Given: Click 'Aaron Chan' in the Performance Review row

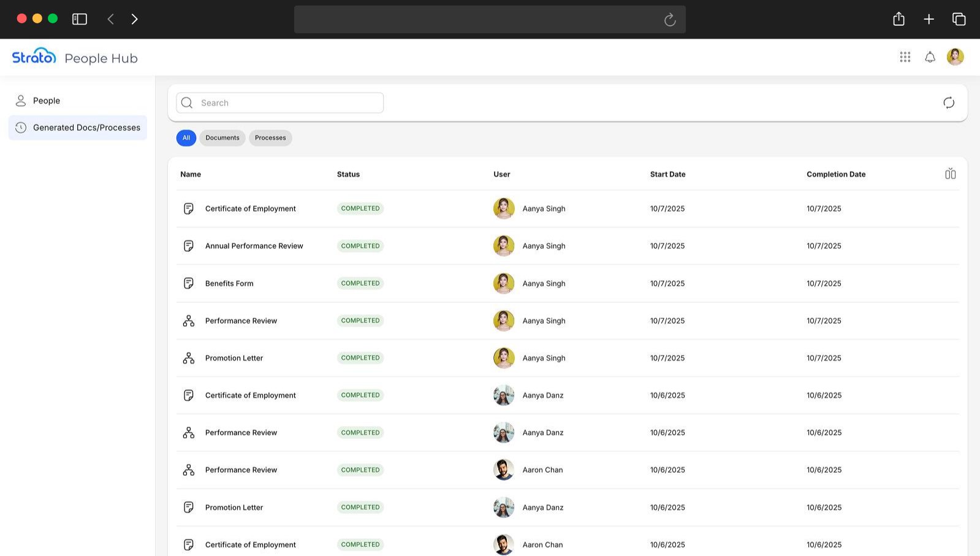Looking at the screenshot, I should 542,470.
